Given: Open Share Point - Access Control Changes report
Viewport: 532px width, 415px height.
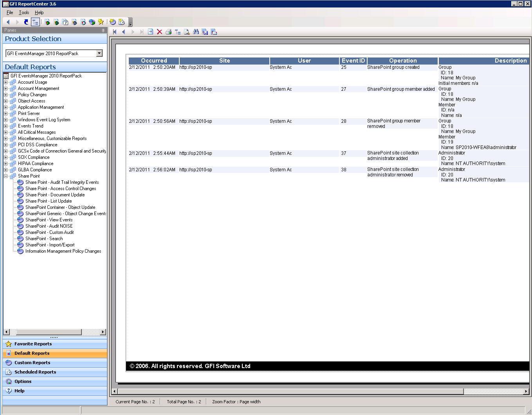Looking at the screenshot, I should click(x=61, y=189).
